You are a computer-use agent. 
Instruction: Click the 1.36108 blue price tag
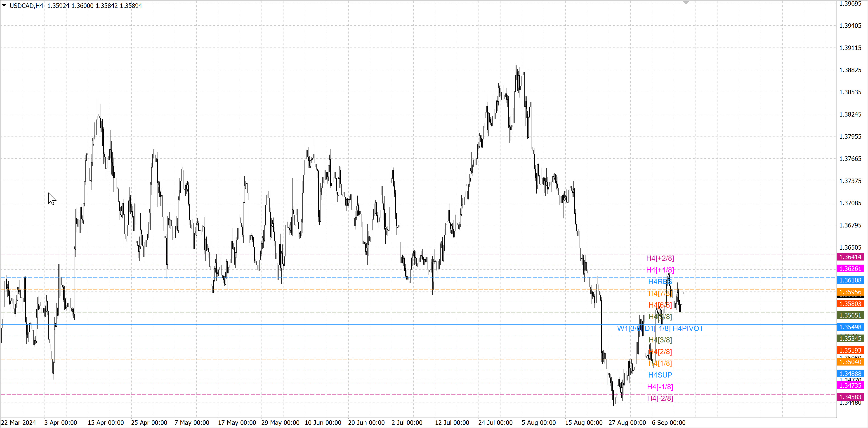850,280
